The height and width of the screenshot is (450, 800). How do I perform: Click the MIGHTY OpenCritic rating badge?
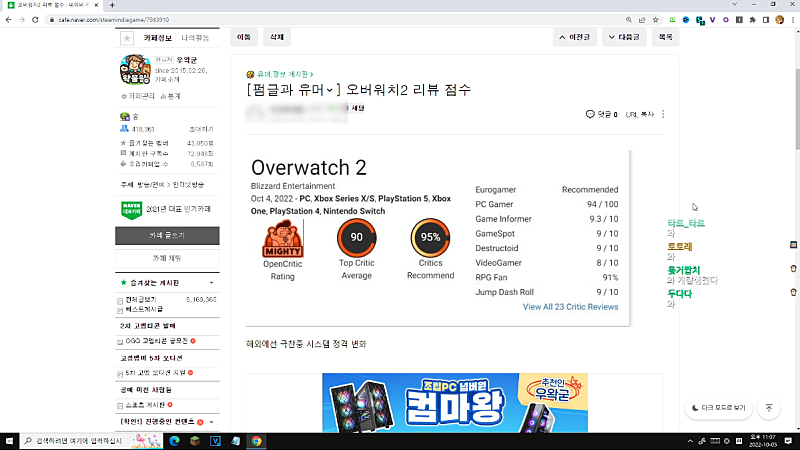283,238
